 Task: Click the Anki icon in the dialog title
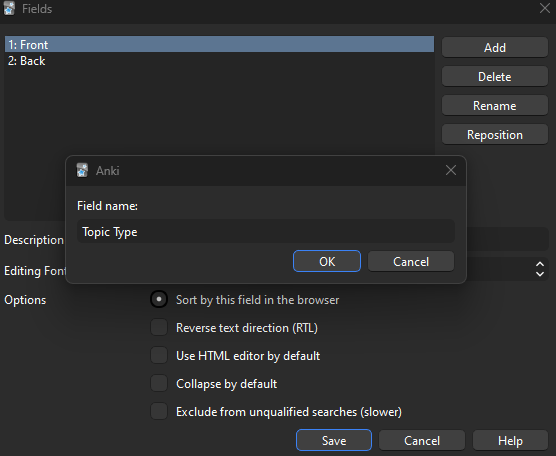pos(82,171)
